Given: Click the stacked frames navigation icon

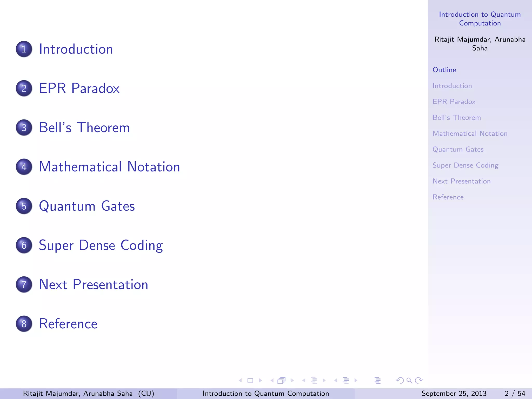Looking at the screenshot, I should click(282, 380).
